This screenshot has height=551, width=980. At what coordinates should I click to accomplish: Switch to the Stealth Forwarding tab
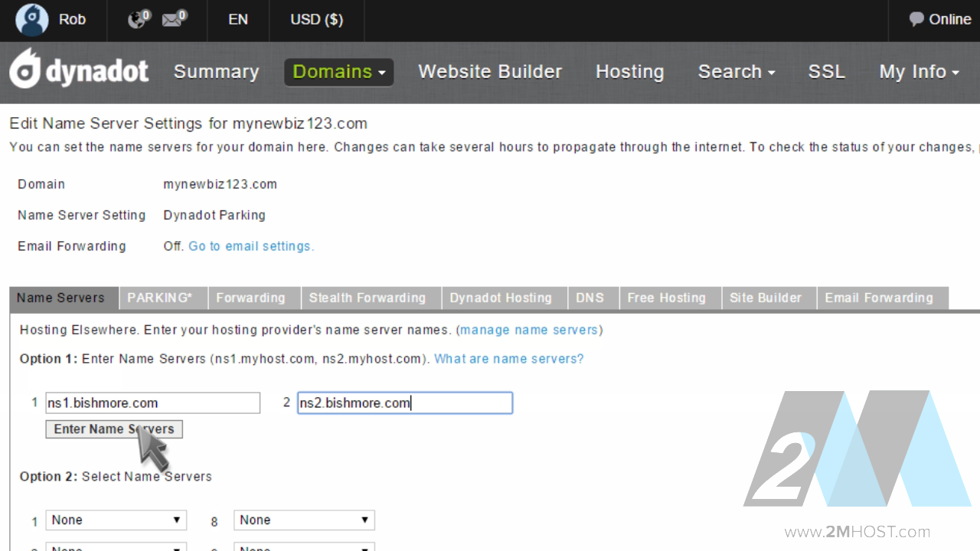point(371,298)
